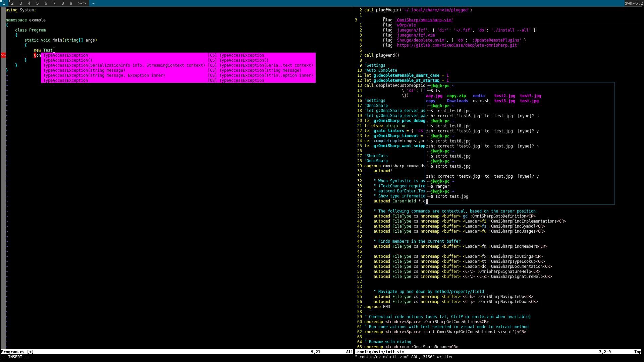Click the 'scrot test.jpg' last command

[x=452, y=196]
